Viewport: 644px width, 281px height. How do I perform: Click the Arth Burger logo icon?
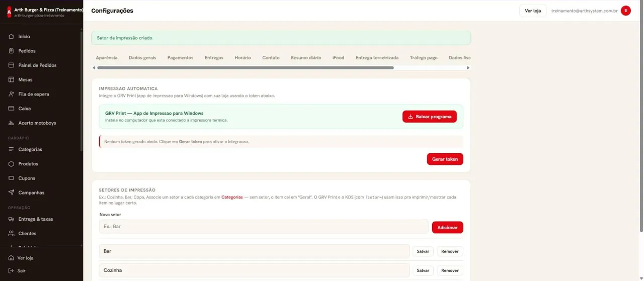9,12
